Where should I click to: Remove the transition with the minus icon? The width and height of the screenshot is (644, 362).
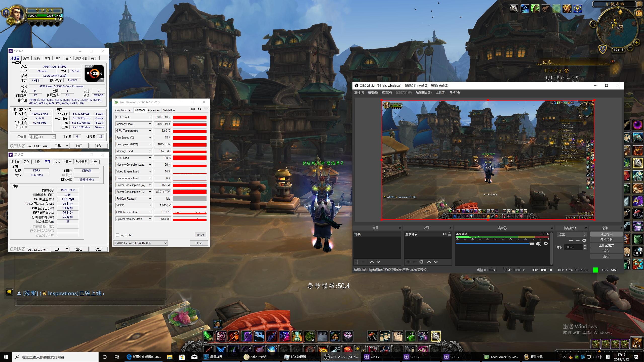pyautogui.click(x=578, y=241)
